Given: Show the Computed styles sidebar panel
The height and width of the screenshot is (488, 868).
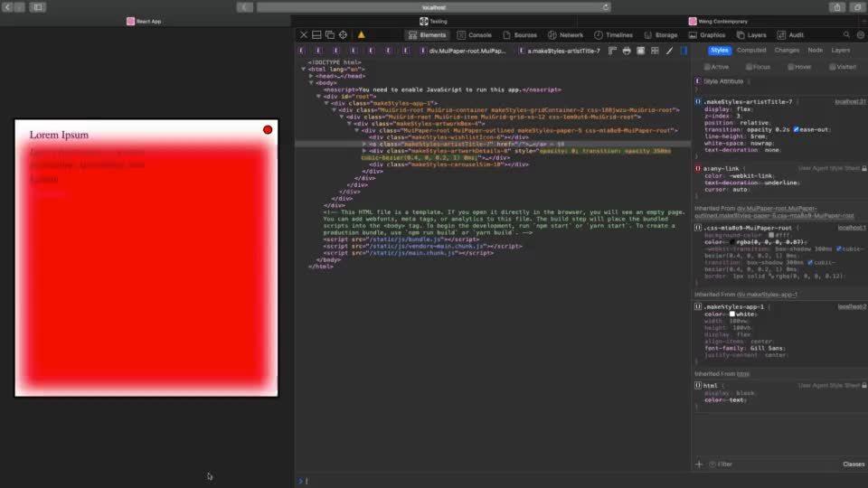Looking at the screenshot, I should (x=751, y=50).
